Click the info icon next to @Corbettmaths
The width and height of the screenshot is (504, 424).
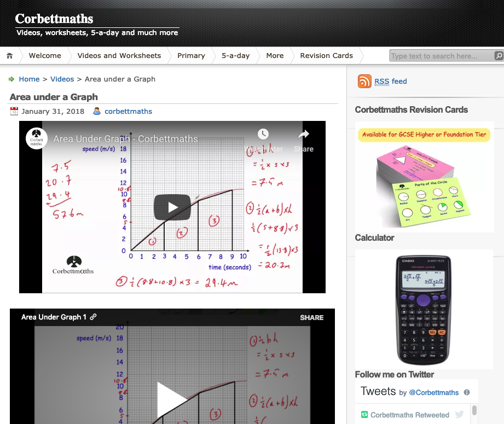tap(466, 392)
